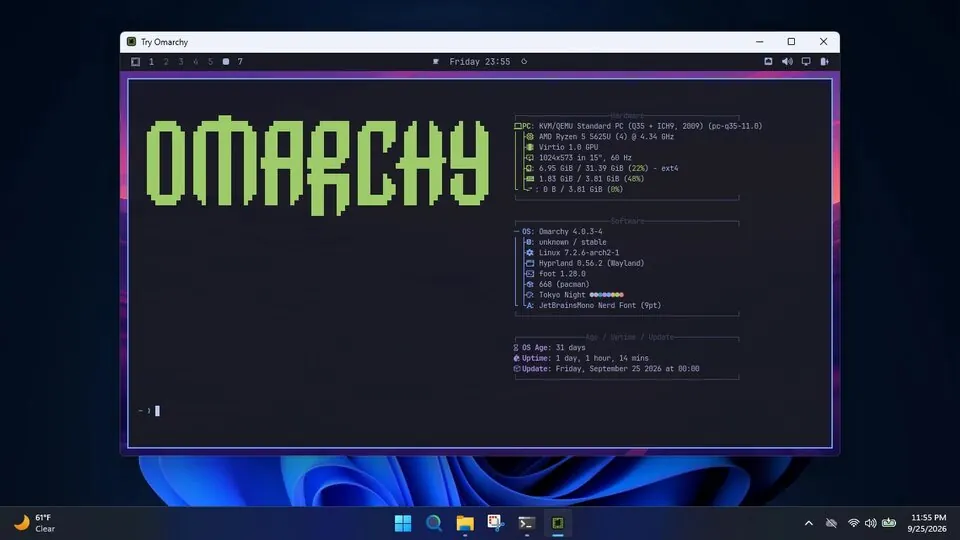Select the Try Omarchy taskbar icon
The image size is (960, 540).
[558, 523]
